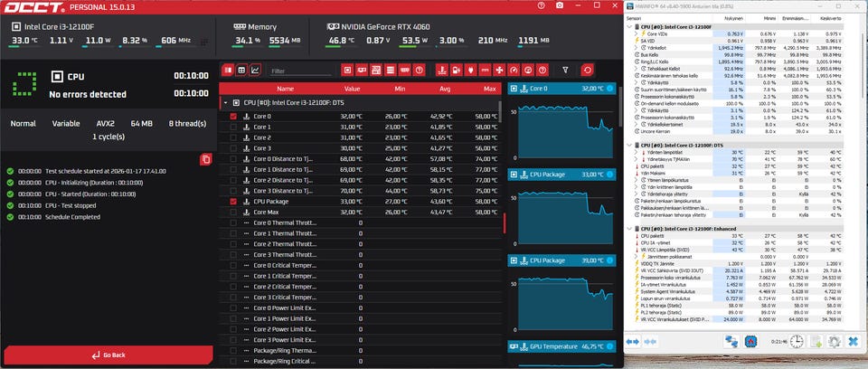Expand Tehokkaat Kellot row in HWiNFO
This screenshot has height=369, width=868.
tap(636, 69)
